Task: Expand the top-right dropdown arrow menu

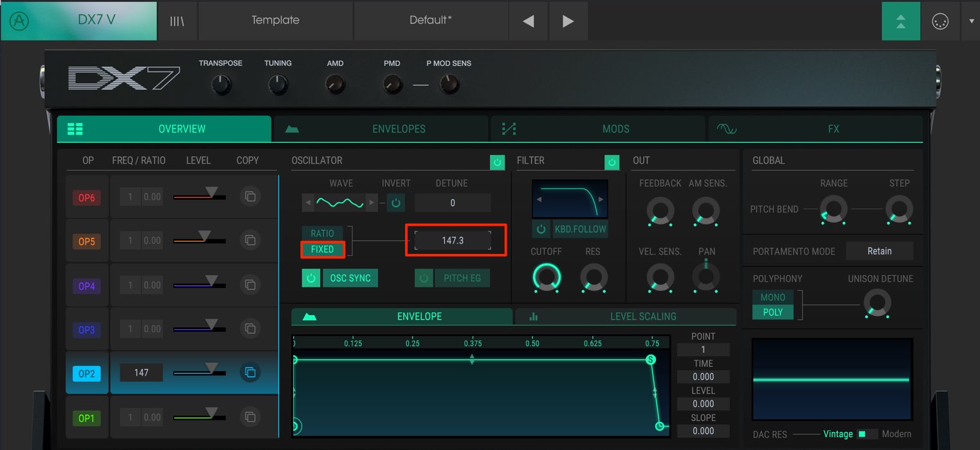Action: pyautogui.click(x=972, y=21)
